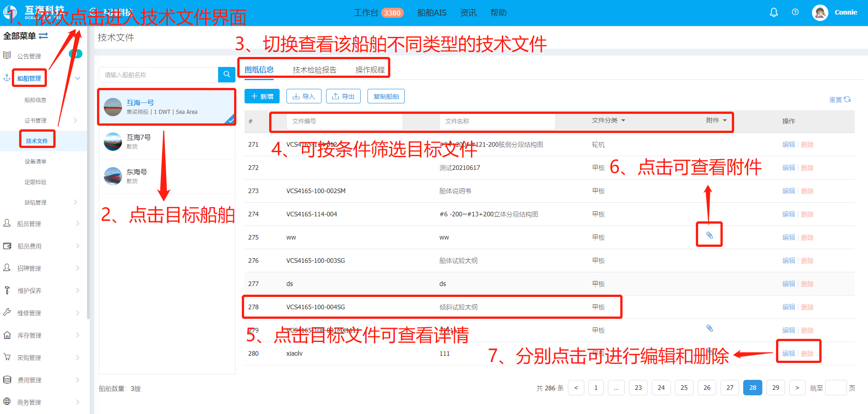Open the 资讯 top menu

tap(468, 13)
